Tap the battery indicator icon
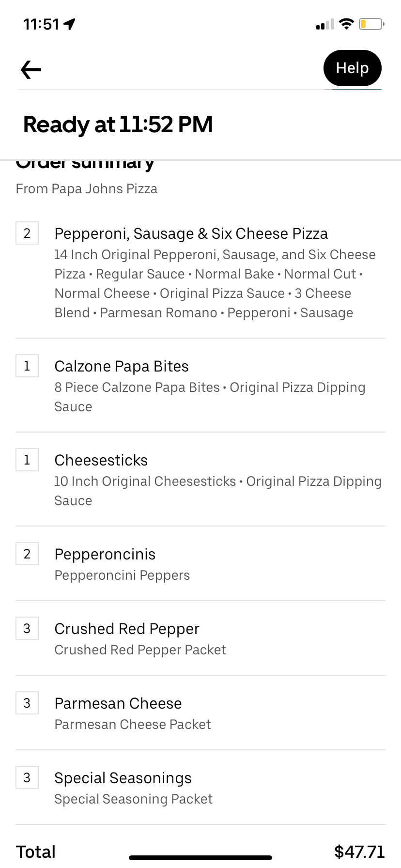The height and width of the screenshot is (868, 401). (371, 24)
